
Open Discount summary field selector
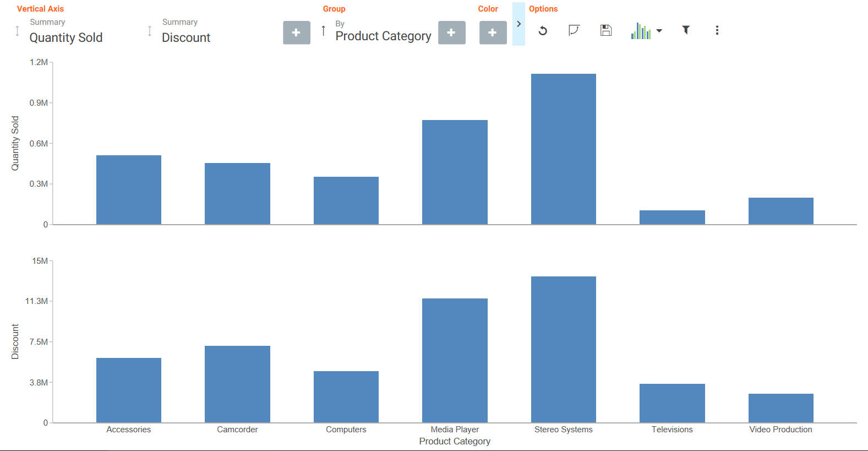pos(186,31)
